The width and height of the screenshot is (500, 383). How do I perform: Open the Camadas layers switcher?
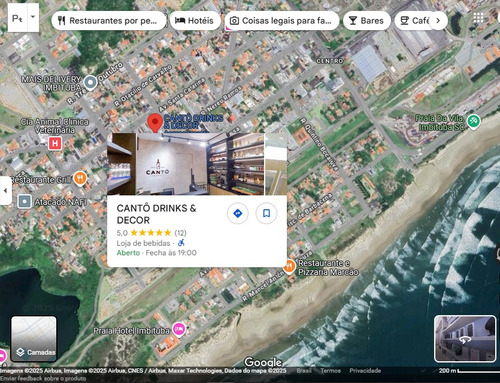click(x=34, y=339)
